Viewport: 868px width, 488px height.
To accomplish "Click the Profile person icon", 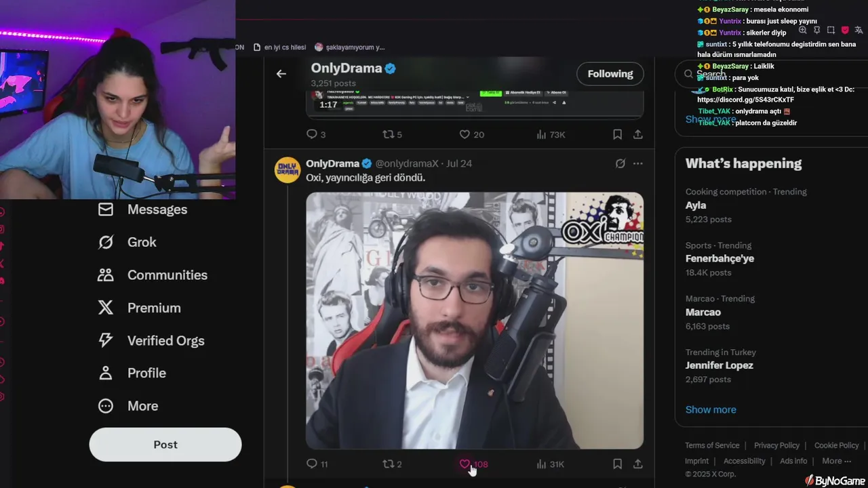I will point(106,373).
